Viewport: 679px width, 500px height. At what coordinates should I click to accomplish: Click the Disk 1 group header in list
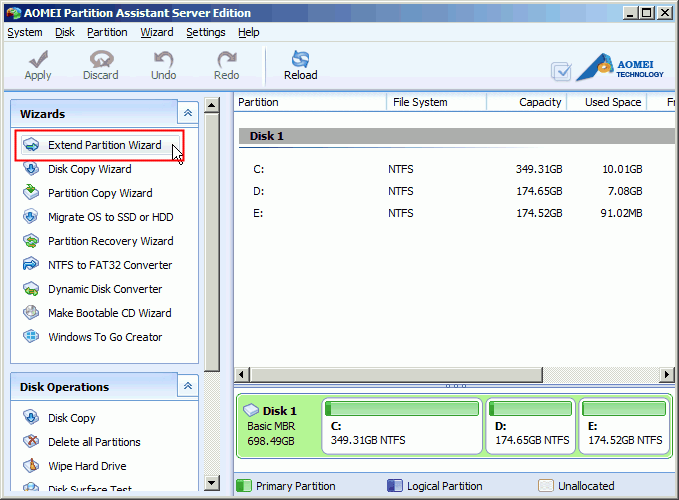click(456, 136)
